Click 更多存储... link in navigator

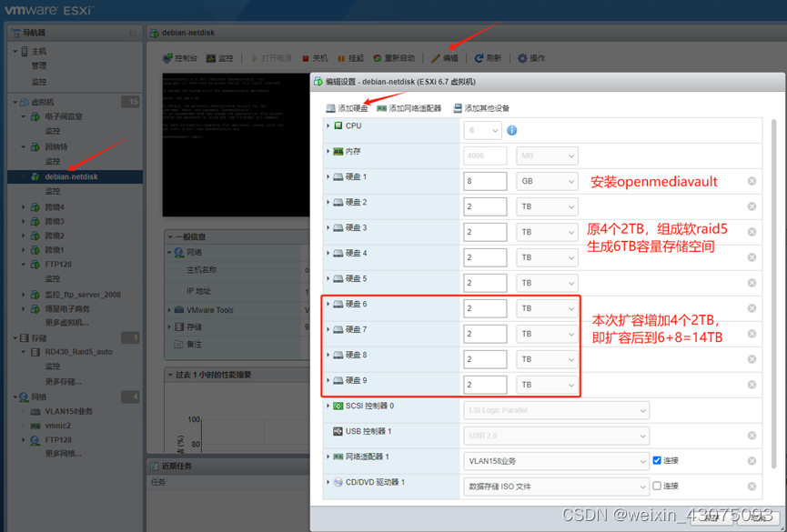point(64,381)
